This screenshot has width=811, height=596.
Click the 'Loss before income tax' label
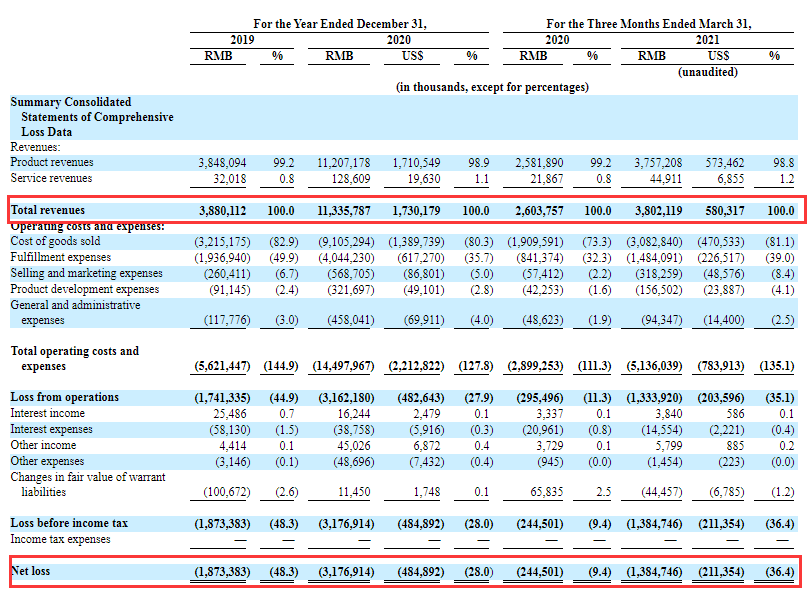coord(70,523)
